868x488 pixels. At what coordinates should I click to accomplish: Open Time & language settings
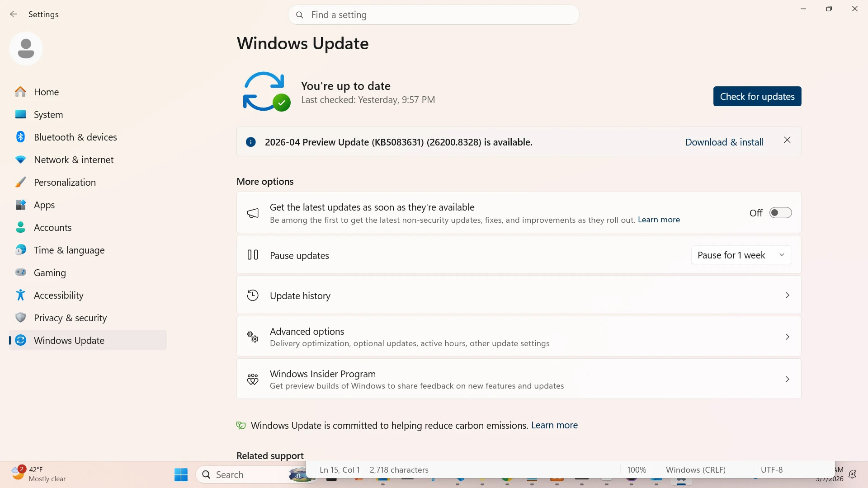(x=88, y=250)
